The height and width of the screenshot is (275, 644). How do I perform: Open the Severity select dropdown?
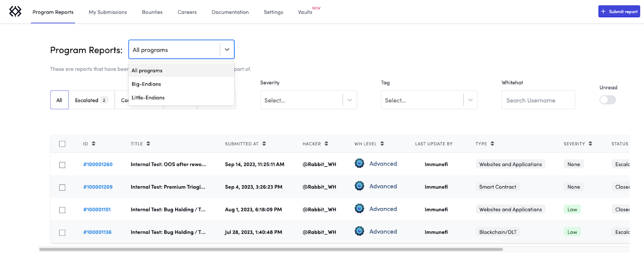point(308,100)
